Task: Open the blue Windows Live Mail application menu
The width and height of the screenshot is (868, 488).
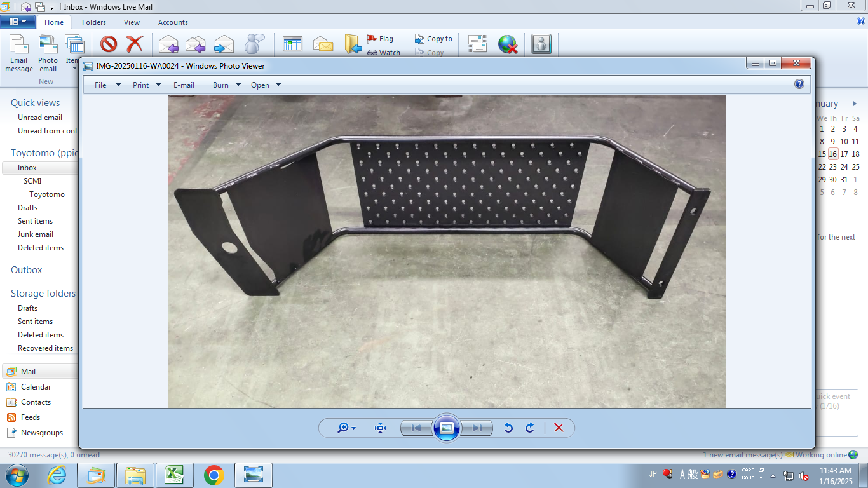Action: pos(18,22)
